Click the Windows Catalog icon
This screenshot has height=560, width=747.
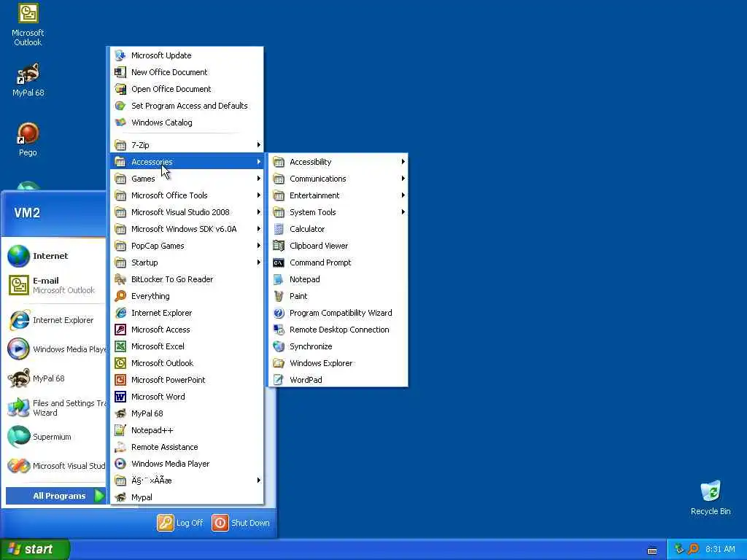(120, 122)
